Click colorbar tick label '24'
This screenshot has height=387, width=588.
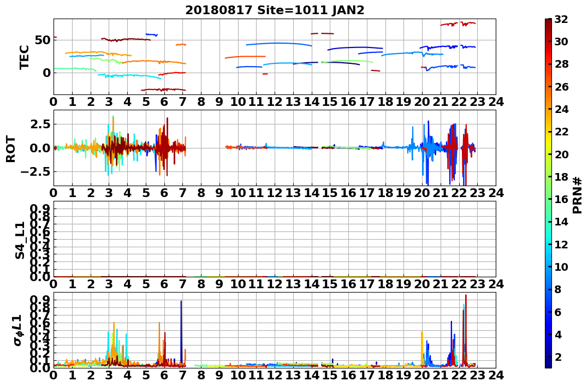561,109
